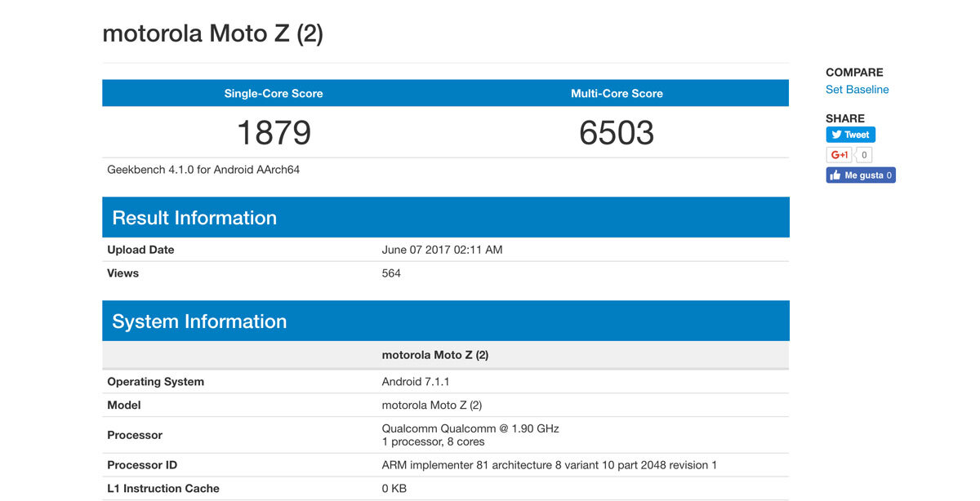Click the Qualcomm @ 1.90 GHz processor text
Image resolution: width=980 pixels, height=501 pixels.
pyautogui.click(x=470, y=428)
